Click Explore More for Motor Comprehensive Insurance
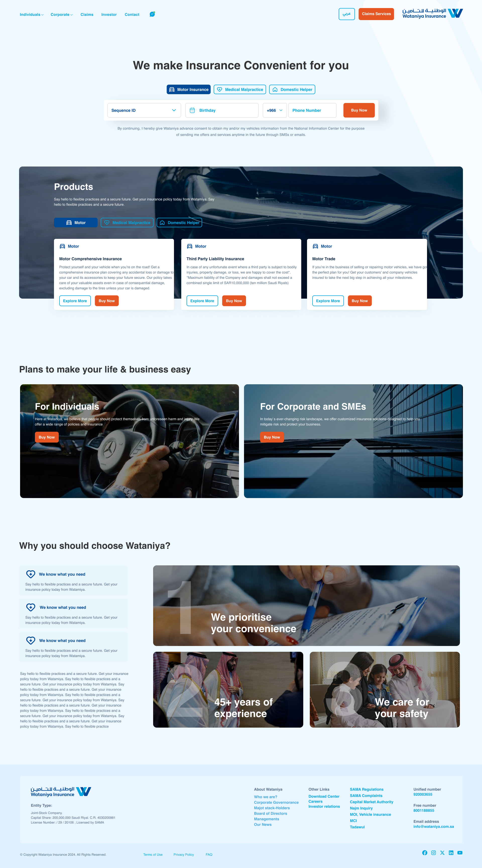The height and width of the screenshot is (868, 482). [x=75, y=300]
